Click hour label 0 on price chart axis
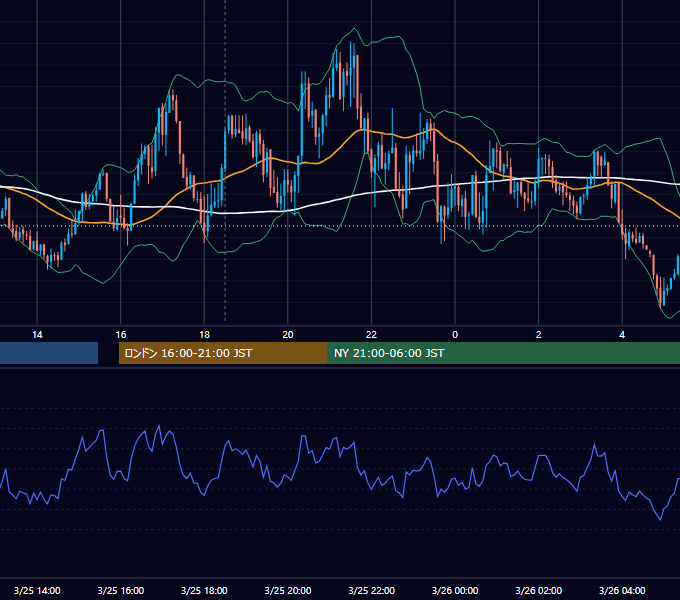 coord(455,335)
